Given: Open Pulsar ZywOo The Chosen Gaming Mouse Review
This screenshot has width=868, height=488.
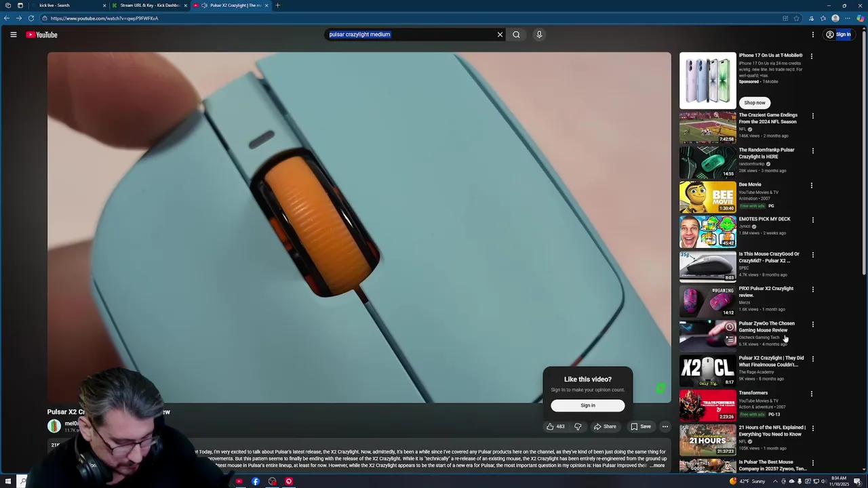Looking at the screenshot, I should tap(766, 327).
